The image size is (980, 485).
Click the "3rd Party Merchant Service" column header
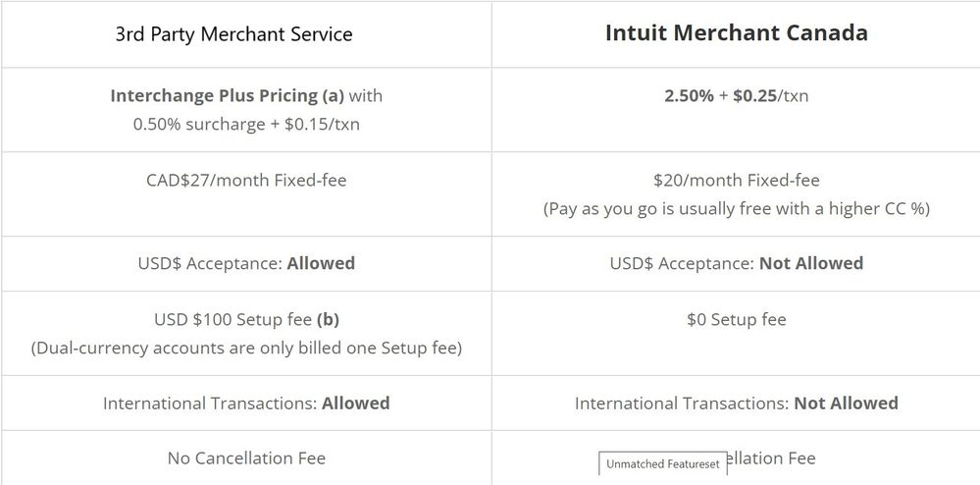[x=233, y=34]
